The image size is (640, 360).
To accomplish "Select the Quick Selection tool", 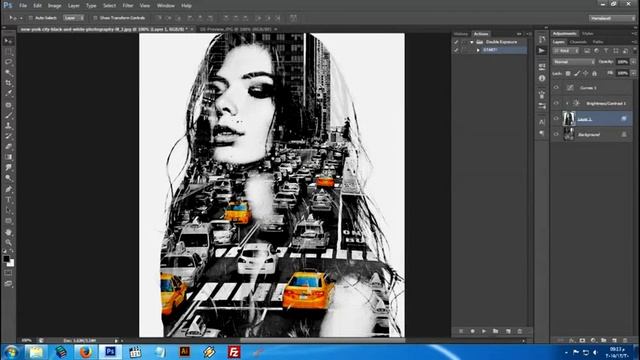I will (8, 73).
